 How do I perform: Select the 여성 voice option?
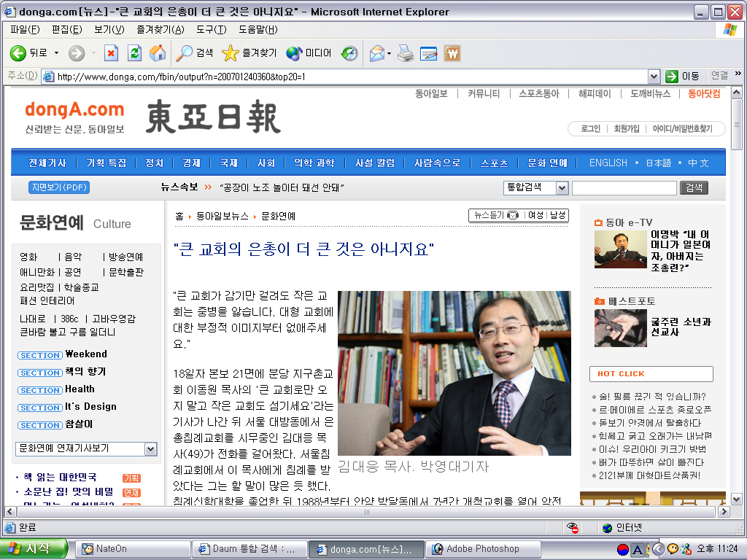(x=535, y=215)
